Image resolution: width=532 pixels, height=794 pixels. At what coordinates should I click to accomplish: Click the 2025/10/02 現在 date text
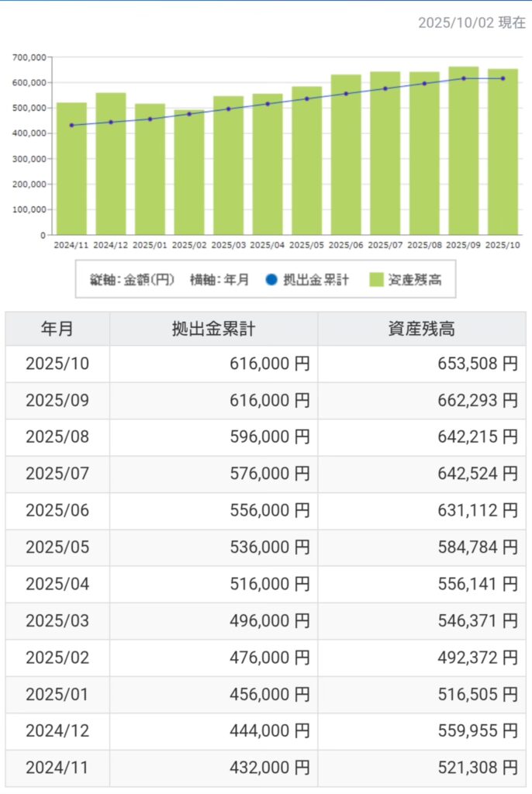pyautogui.click(x=471, y=22)
